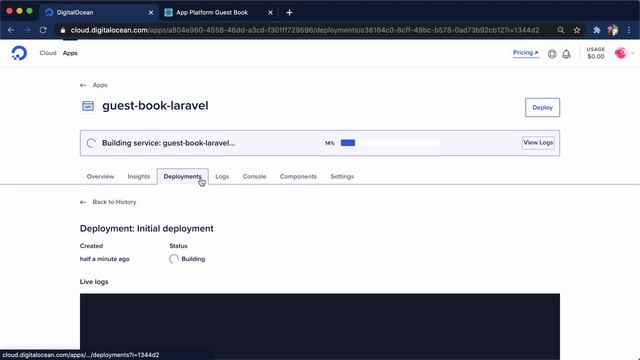640x360 pixels.
Task: Open the notifications bell icon
Action: (566, 54)
